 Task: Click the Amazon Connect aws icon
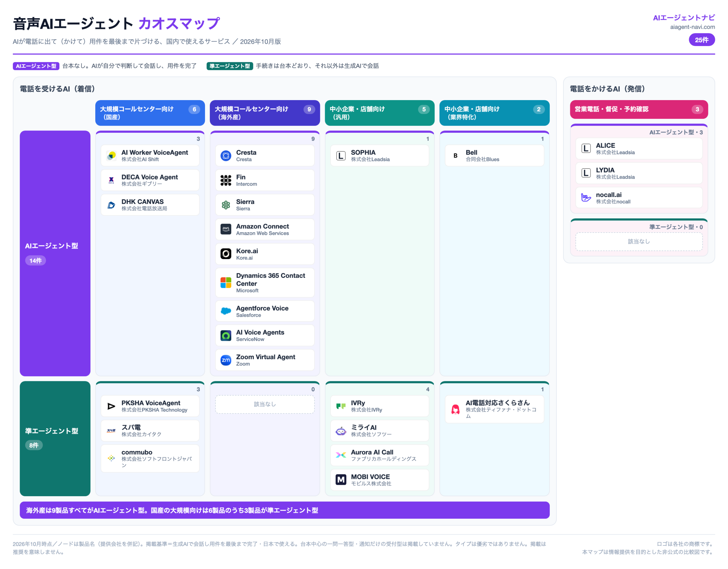coord(226,229)
